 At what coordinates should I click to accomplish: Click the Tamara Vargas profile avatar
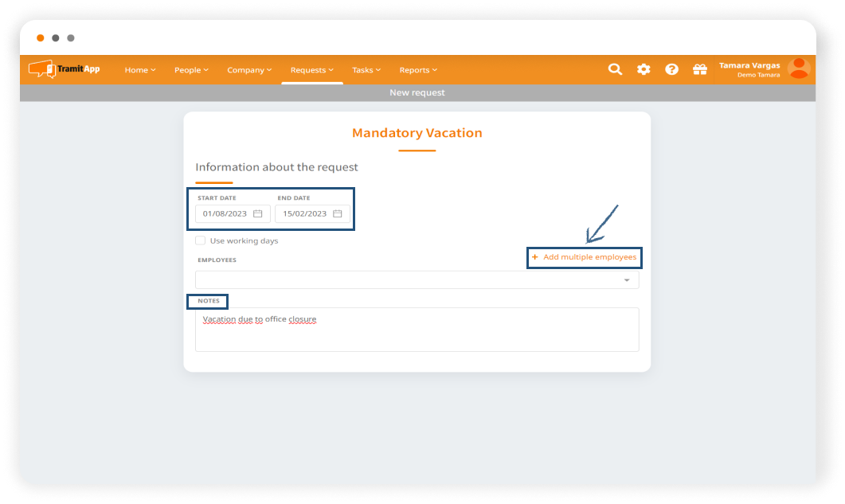point(798,69)
